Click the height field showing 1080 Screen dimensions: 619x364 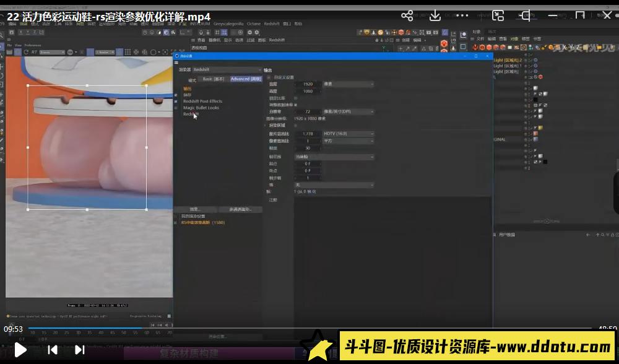pos(308,91)
